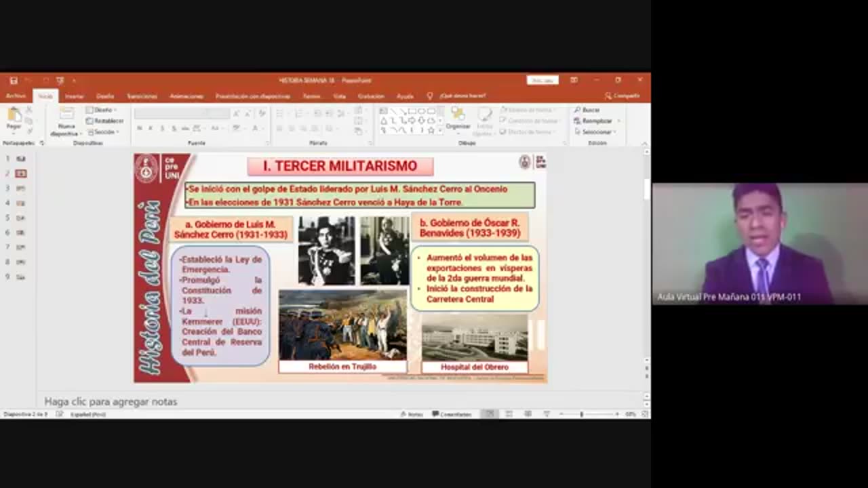Click the Nueva diapositiva icon
This screenshot has height=488, width=868.
[x=66, y=114]
